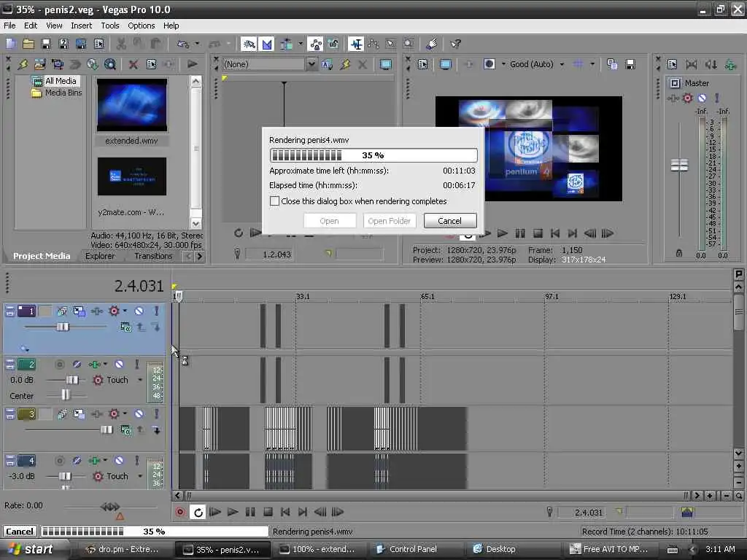Viewport: 747px width, 560px height.
Task: Click Remove Selected Media X icon
Action: [x=133, y=64]
